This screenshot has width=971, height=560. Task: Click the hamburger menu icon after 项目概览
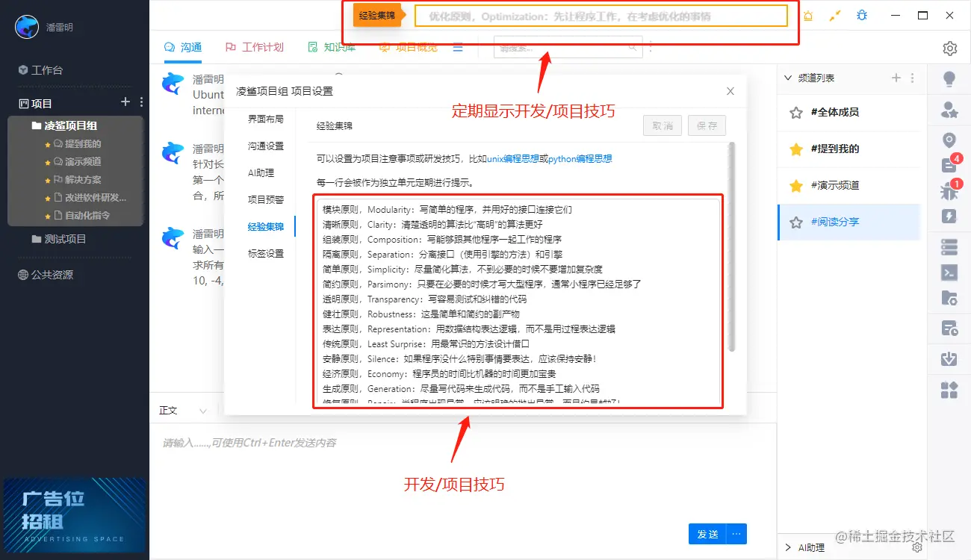click(x=458, y=48)
